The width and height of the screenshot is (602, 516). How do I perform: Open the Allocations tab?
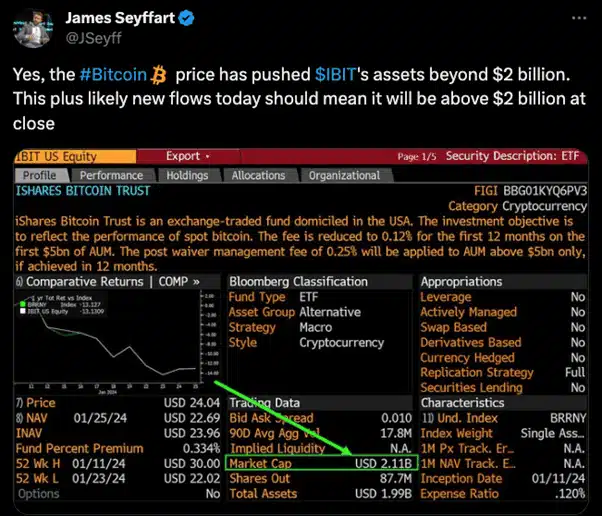[258, 175]
